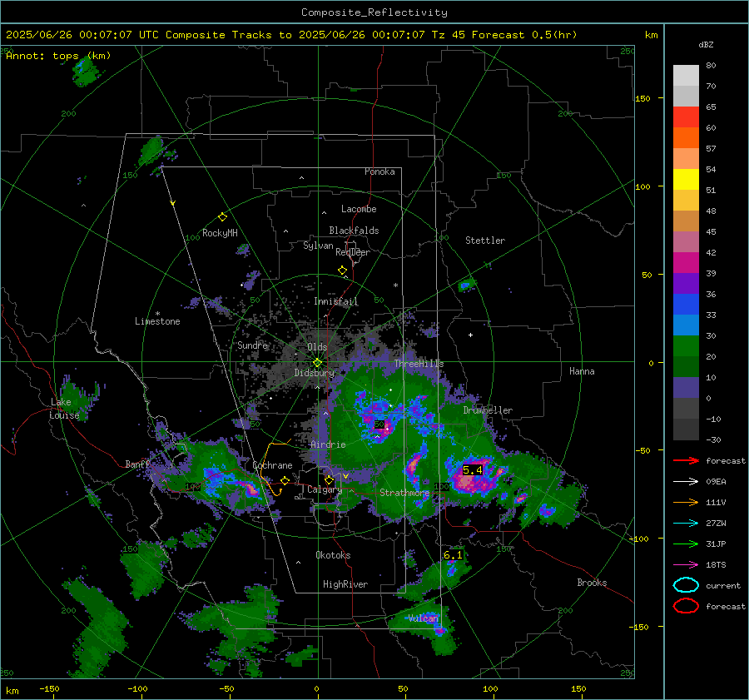Click the cyan current ellipse legend icon
The height and width of the screenshot is (700, 749).
686,585
